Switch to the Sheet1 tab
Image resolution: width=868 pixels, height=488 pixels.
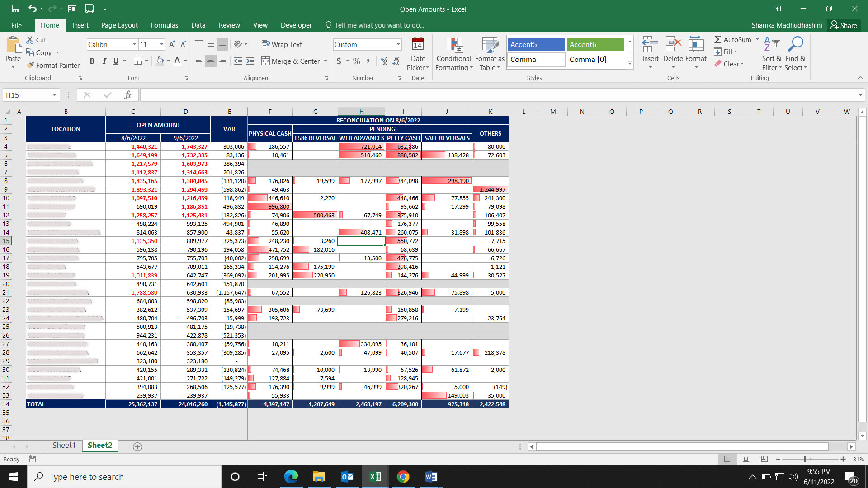click(x=64, y=445)
